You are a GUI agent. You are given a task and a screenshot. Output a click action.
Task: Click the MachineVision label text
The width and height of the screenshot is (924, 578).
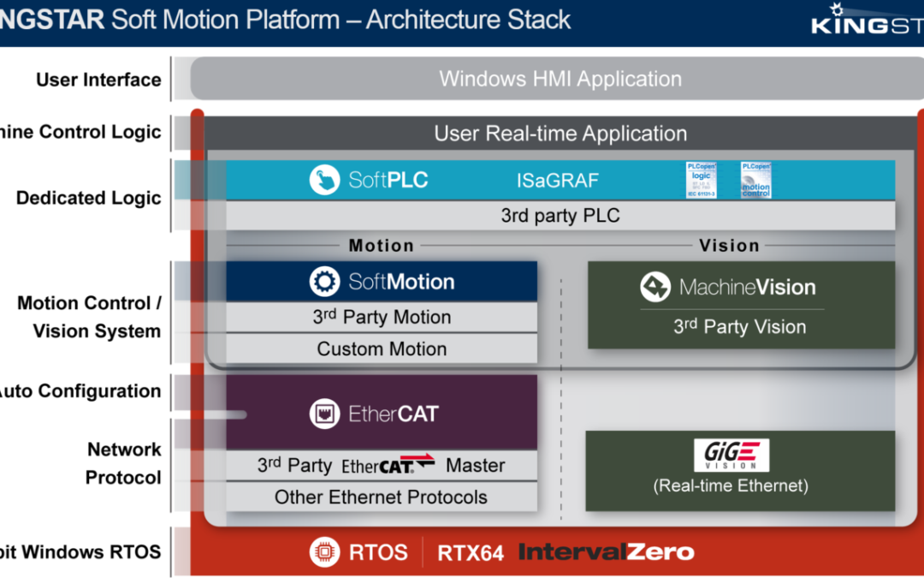[x=747, y=287]
